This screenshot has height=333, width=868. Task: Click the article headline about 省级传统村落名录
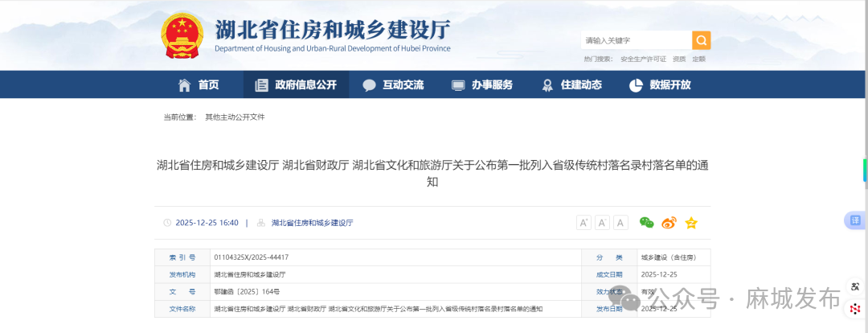pyautogui.click(x=432, y=173)
